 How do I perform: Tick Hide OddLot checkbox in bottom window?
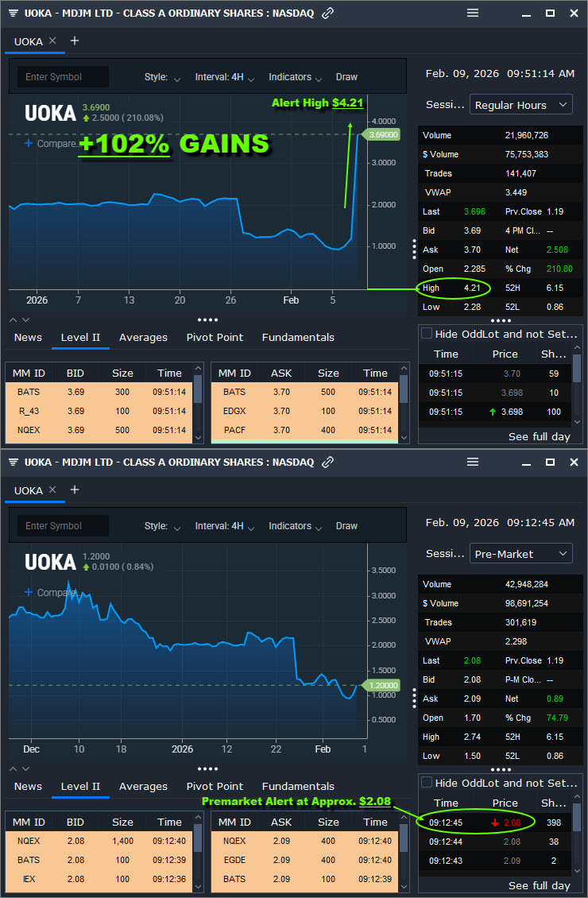pyautogui.click(x=427, y=783)
